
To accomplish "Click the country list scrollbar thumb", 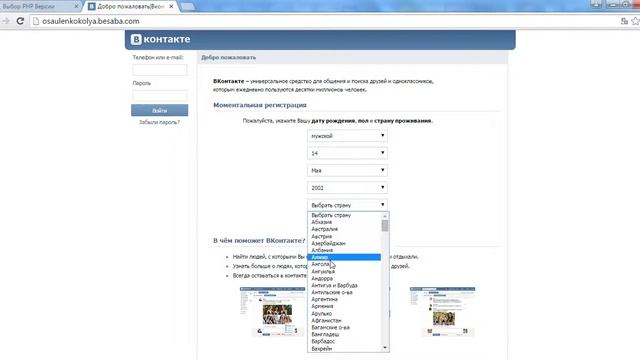I will tap(385, 226).
